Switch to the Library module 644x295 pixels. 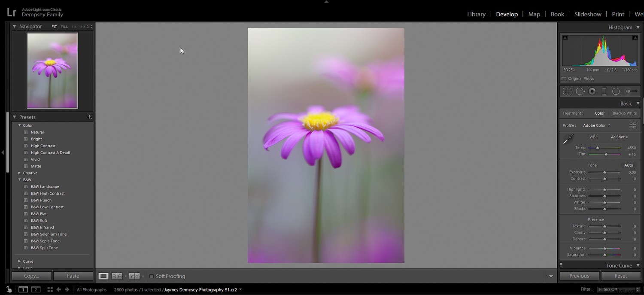point(476,14)
